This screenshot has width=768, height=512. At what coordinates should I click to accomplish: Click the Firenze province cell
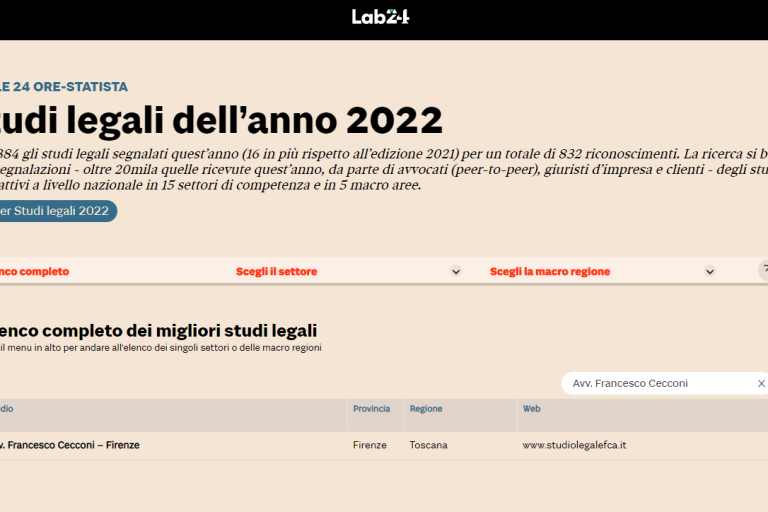click(x=369, y=445)
